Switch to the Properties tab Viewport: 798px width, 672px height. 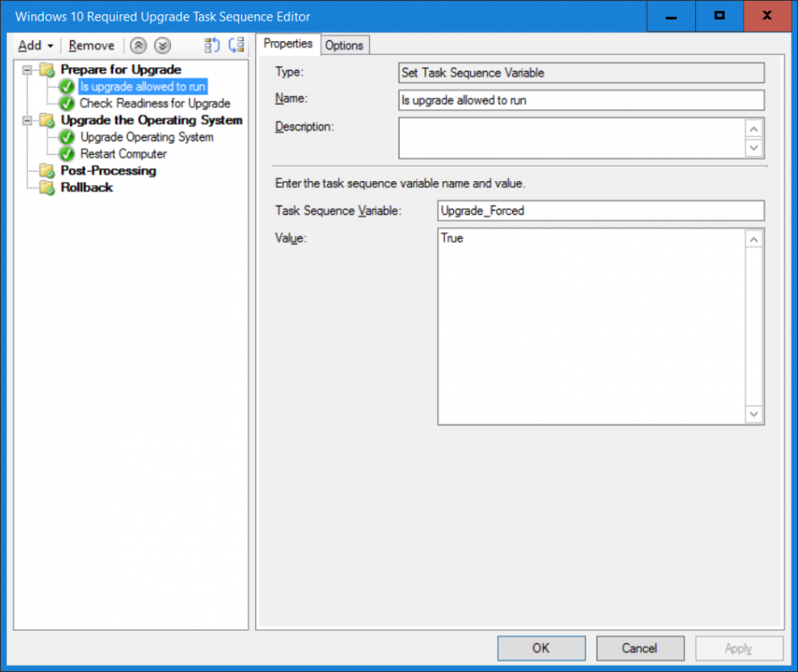[x=288, y=44]
